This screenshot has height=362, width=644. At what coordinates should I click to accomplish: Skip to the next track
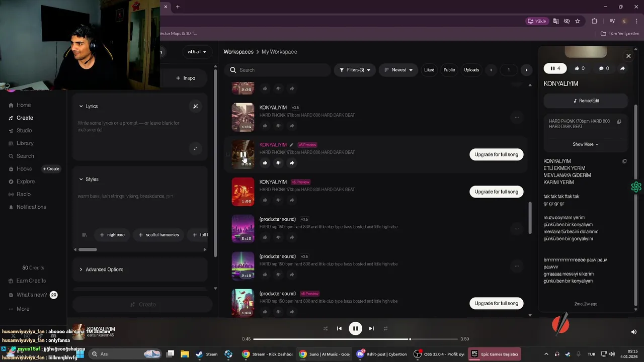pyautogui.click(x=371, y=328)
